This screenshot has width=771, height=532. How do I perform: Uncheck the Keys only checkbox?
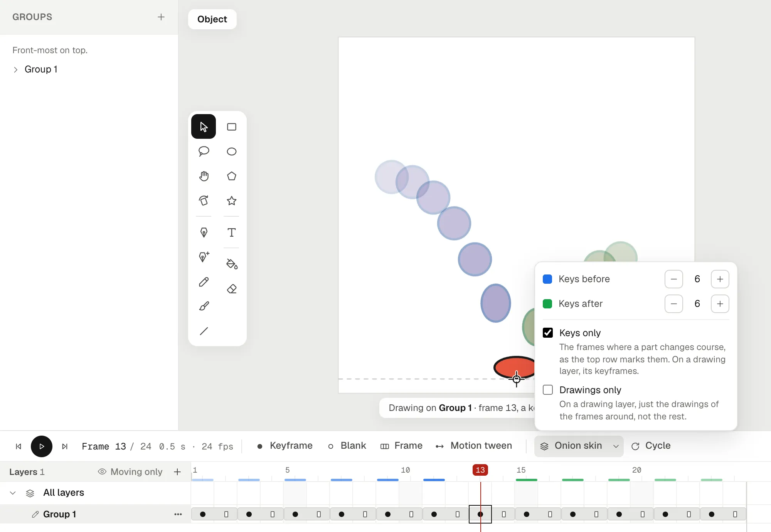548,333
